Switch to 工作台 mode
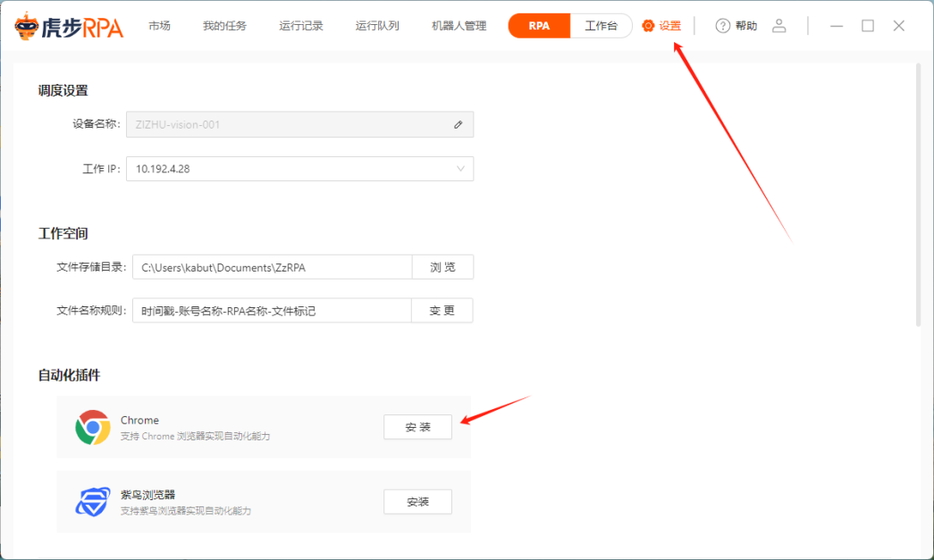 click(x=601, y=26)
